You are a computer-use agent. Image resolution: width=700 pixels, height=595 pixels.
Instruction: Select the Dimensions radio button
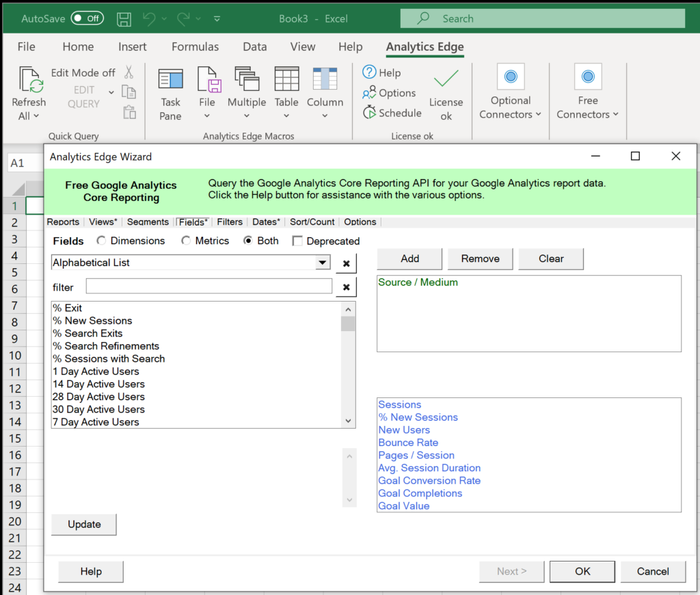(101, 241)
